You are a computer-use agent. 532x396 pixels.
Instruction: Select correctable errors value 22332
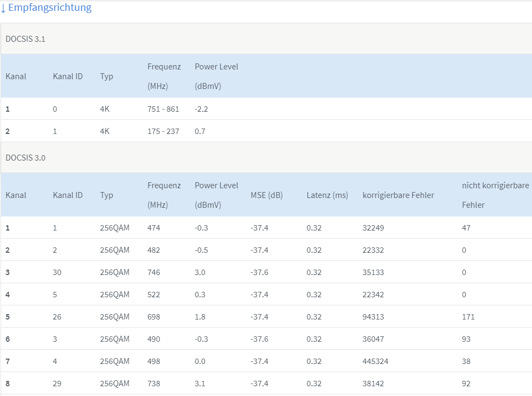click(x=373, y=250)
